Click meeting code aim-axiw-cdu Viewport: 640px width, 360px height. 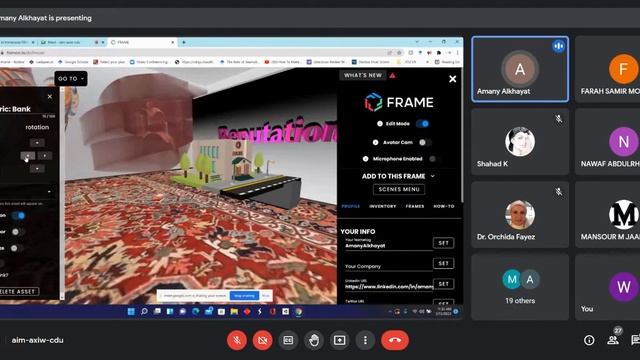(38, 340)
